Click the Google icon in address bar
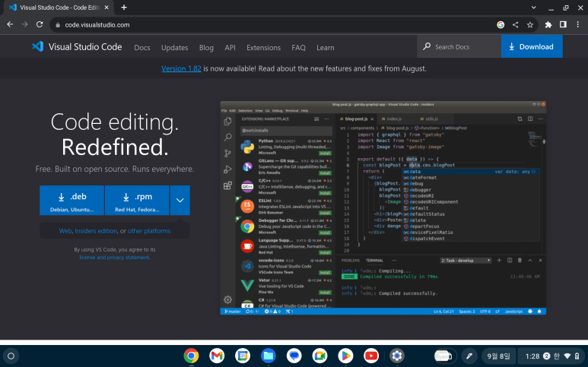The width and height of the screenshot is (588, 367). click(x=501, y=25)
